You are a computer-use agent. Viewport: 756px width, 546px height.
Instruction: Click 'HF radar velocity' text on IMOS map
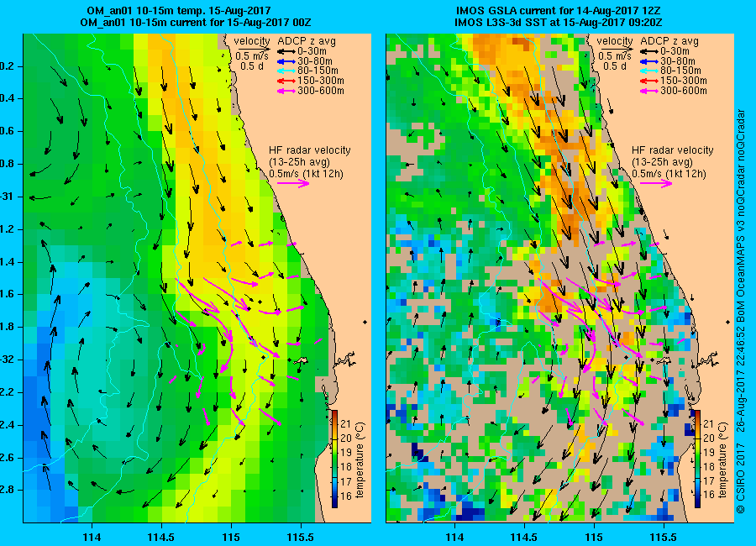[x=673, y=150]
